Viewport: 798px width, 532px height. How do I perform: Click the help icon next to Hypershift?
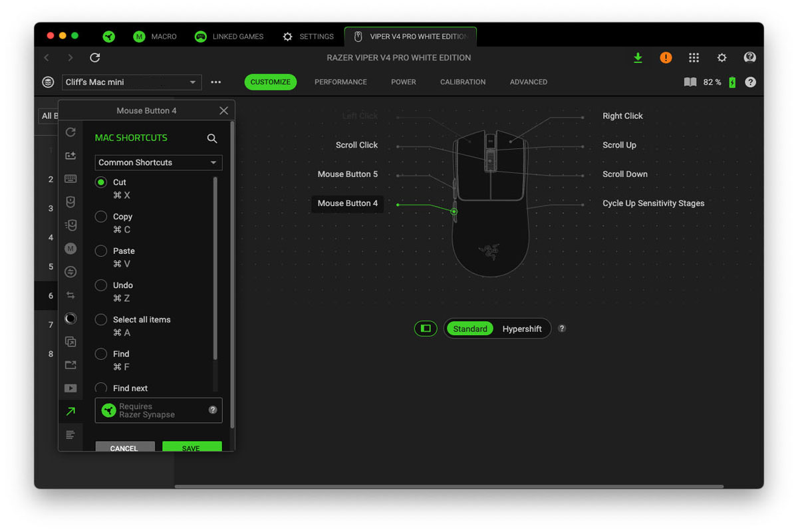[562, 329]
